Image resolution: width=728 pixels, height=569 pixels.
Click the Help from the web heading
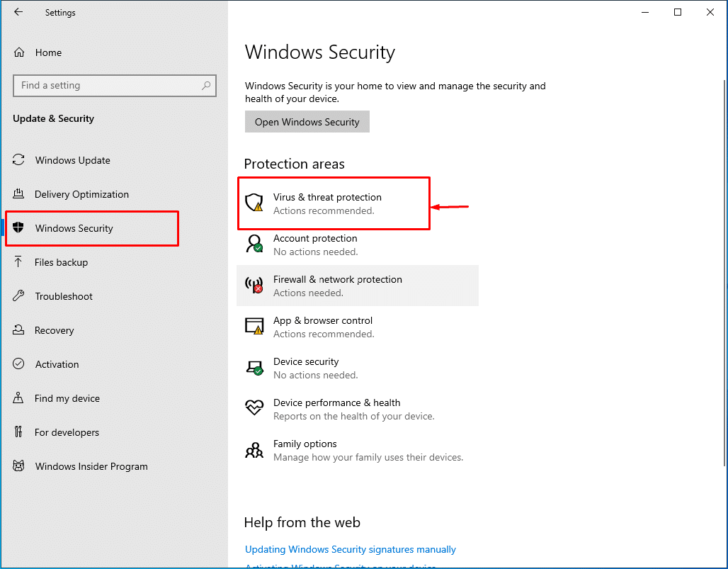(x=302, y=522)
